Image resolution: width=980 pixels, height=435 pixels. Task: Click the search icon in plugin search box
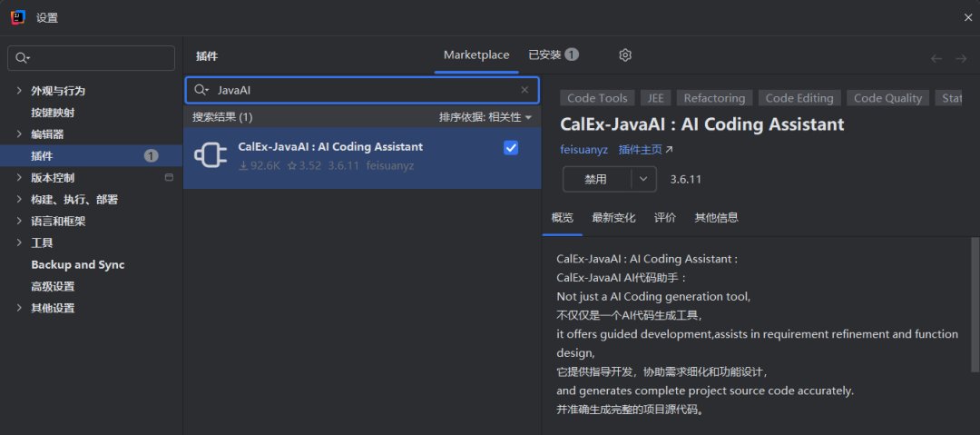click(x=201, y=90)
